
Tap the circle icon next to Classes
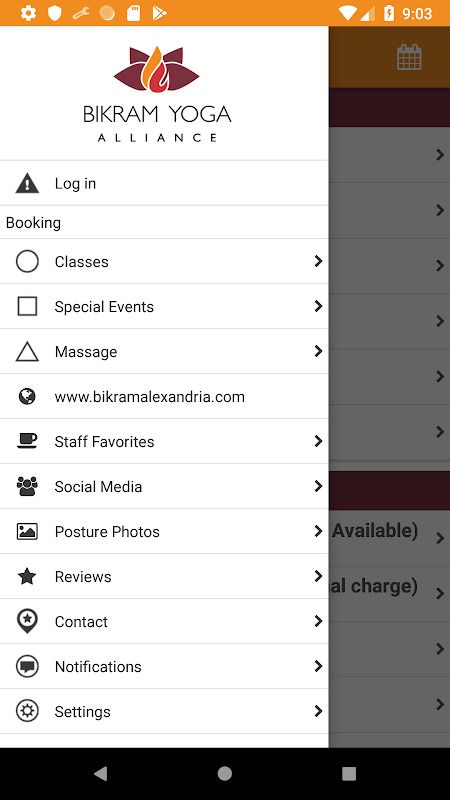(27, 262)
